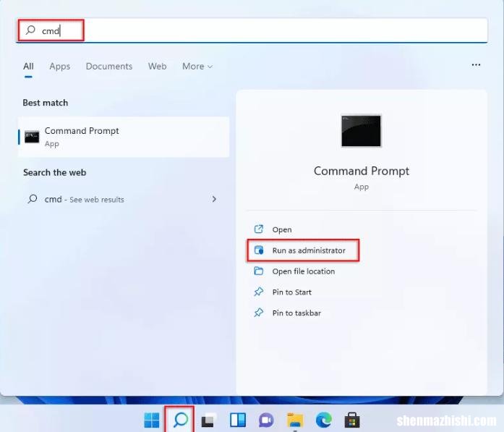The image size is (504, 432).
Task: Click the search box containing cmd
Action: click(x=252, y=30)
